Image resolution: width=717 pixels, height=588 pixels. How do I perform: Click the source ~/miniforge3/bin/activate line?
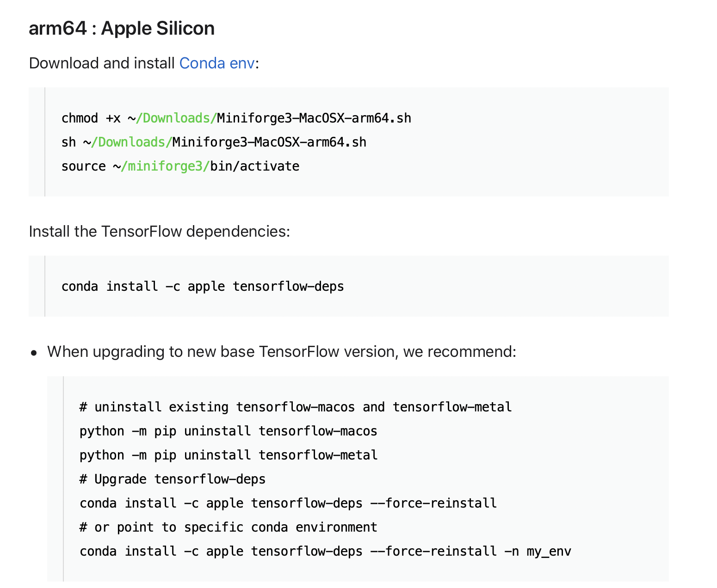pos(180,166)
